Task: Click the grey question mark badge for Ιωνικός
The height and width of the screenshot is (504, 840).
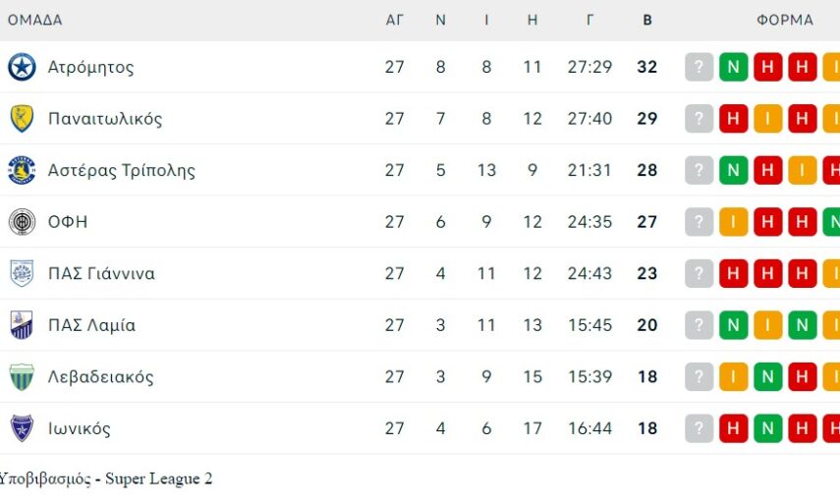Action: tap(699, 428)
